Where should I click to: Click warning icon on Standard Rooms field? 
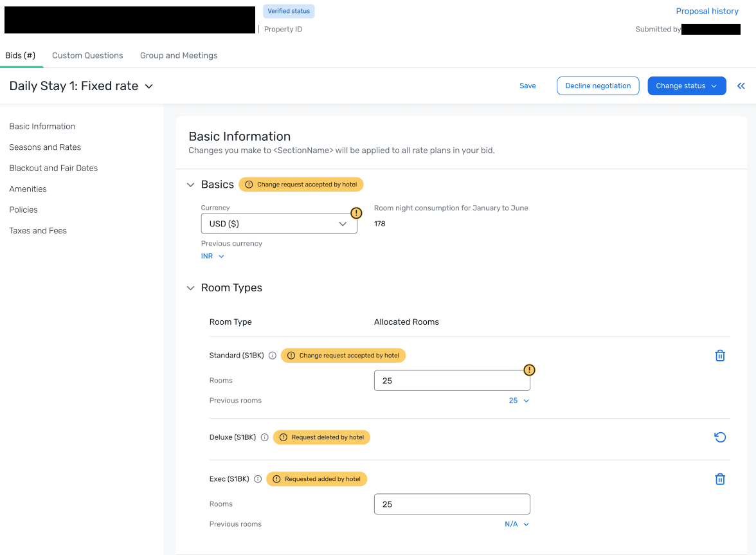(529, 370)
